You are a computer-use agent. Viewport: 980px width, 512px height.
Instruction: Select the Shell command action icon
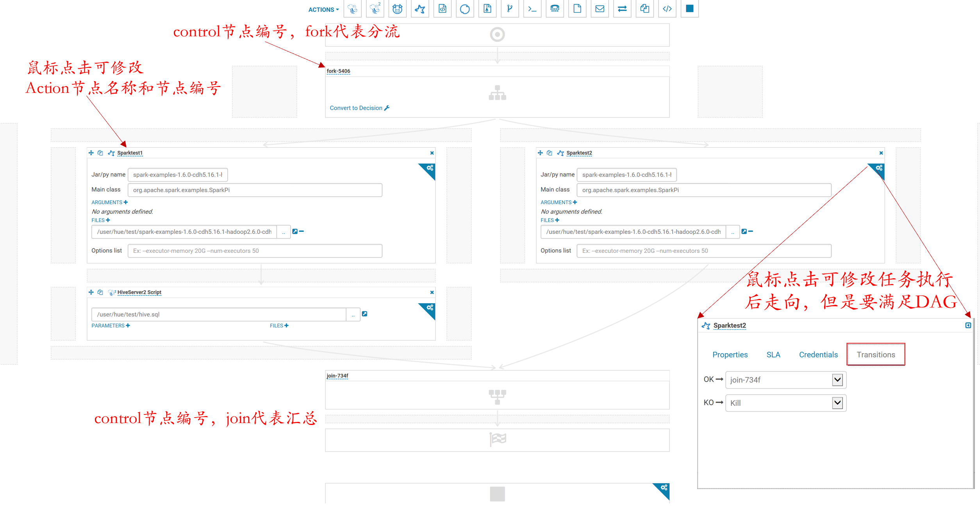click(x=532, y=9)
